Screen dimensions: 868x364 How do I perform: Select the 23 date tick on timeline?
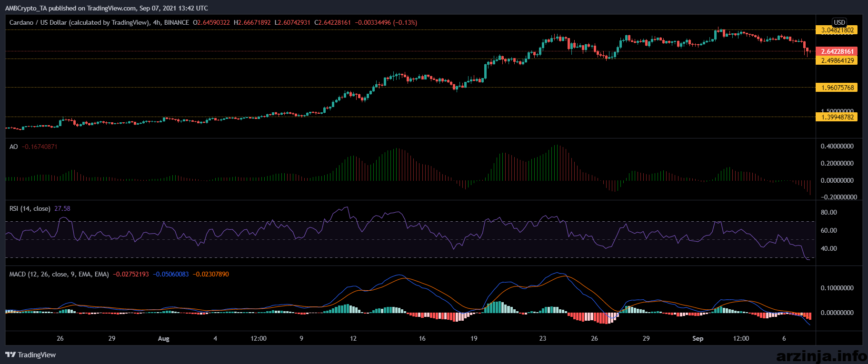[543, 339]
